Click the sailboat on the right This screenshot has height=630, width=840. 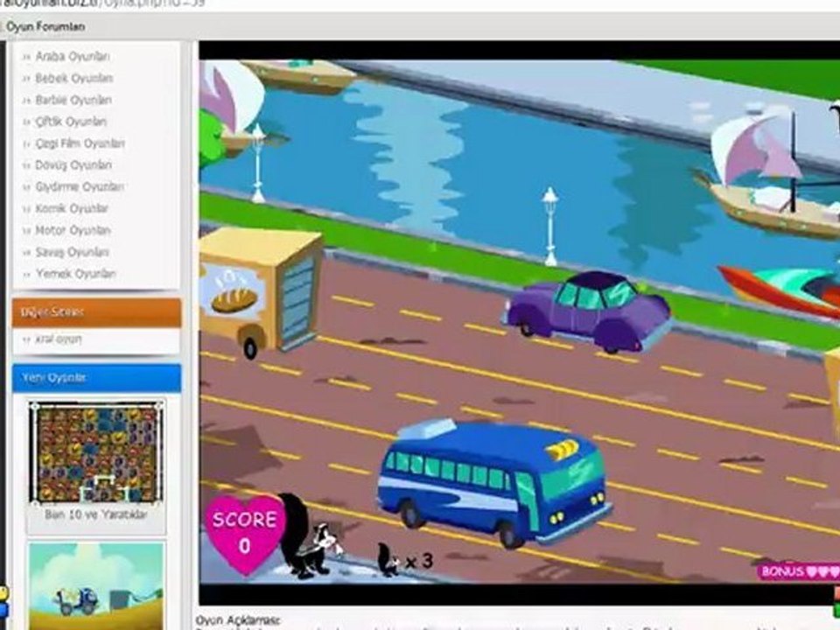click(x=772, y=177)
